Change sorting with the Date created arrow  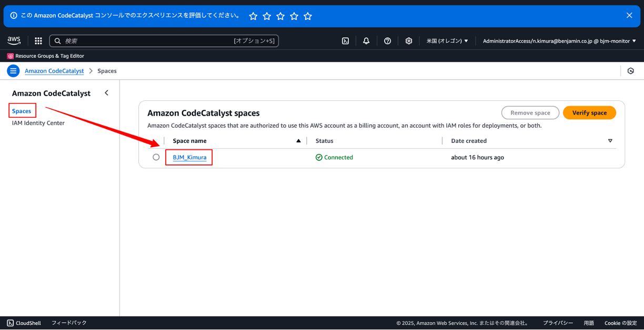click(x=610, y=141)
